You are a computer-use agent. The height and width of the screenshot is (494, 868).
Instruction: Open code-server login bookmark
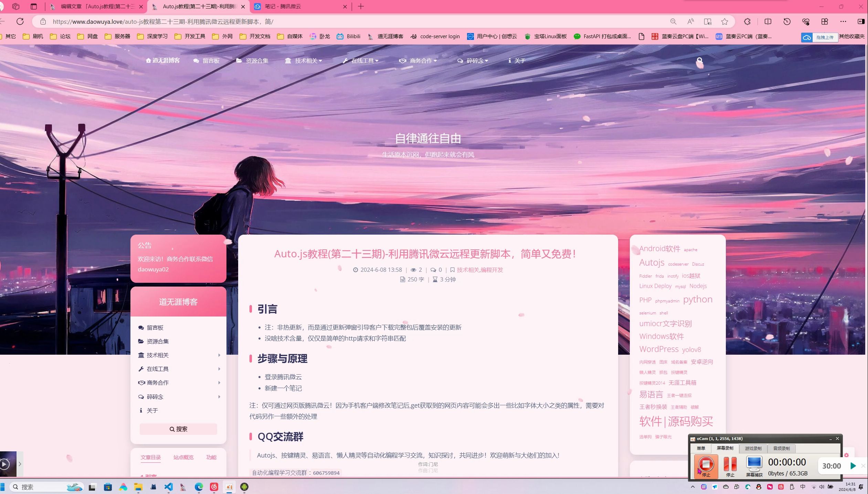coord(435,36)
